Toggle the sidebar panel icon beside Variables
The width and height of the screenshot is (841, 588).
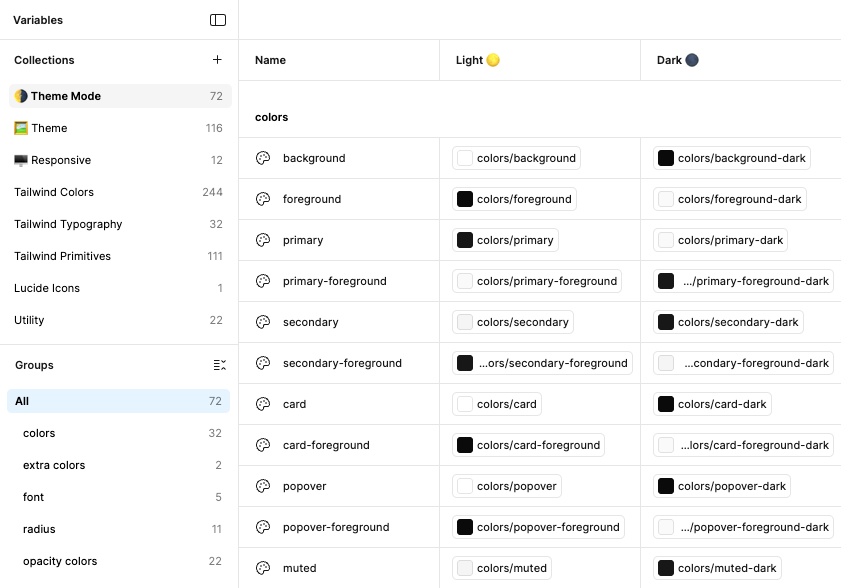218,20
